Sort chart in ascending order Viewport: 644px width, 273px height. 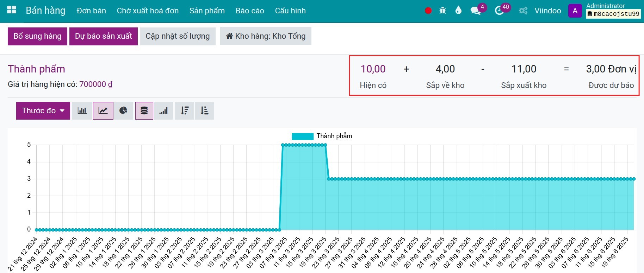point(204,111)
